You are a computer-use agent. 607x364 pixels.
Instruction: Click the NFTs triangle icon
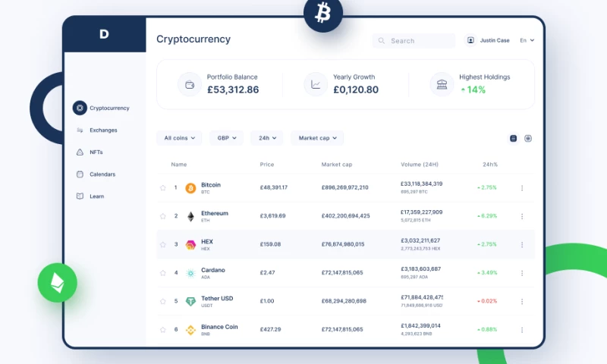click(x=80, y=152)
